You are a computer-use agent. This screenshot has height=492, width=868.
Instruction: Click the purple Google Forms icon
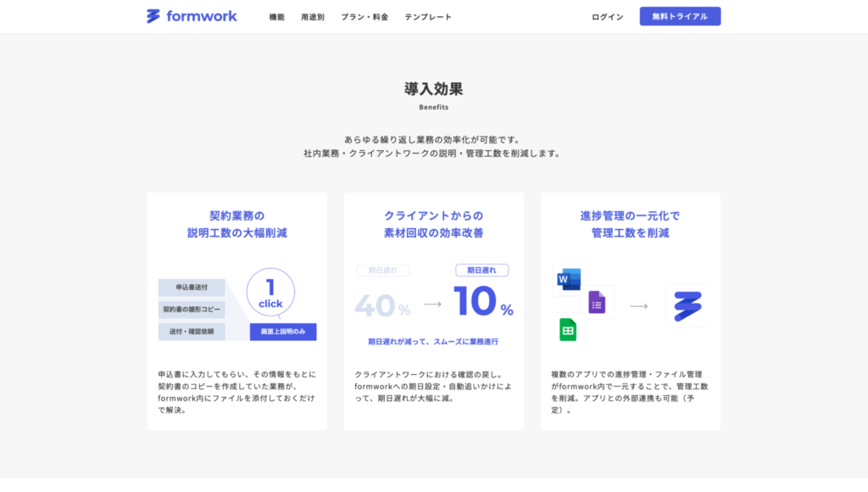click(598, 302)
